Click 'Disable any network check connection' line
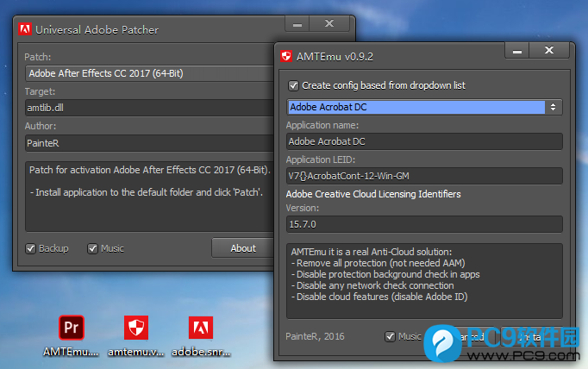The height and width of the screenshot is (369, 588). (372, 285)
